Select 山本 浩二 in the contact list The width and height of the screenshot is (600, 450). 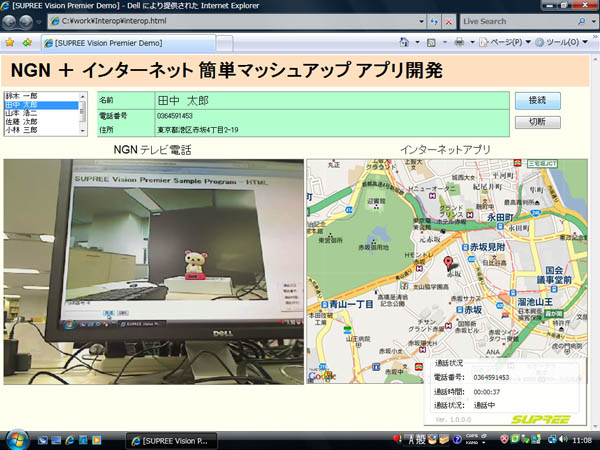(x=41, y=113)
